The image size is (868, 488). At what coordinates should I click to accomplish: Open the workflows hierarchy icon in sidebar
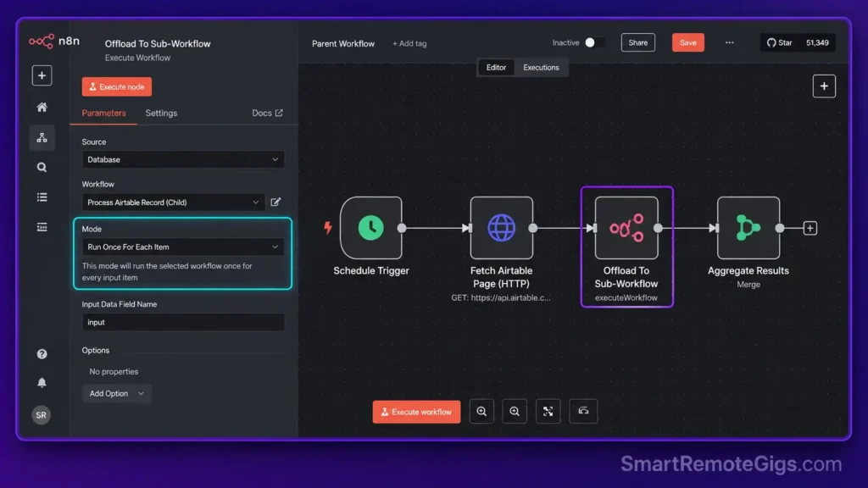(x=42, y=137)
